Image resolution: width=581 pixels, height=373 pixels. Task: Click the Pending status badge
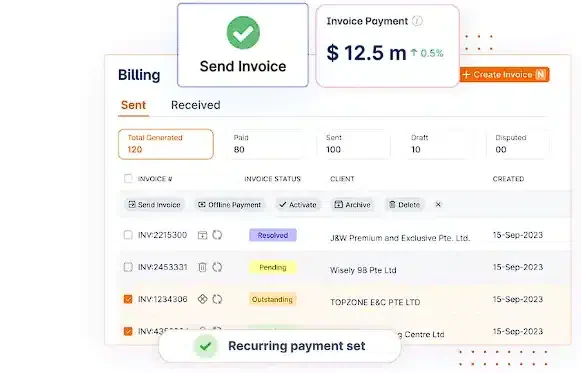point(273,267)
